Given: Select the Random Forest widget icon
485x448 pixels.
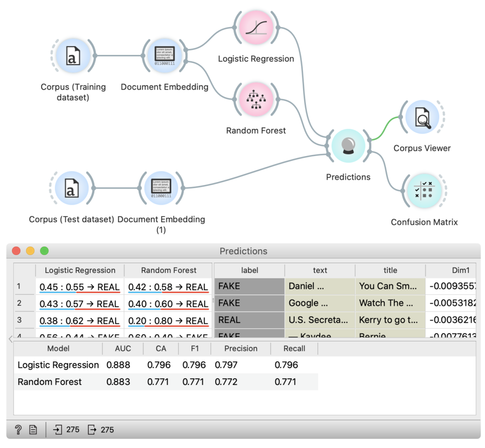Looking at the screenshot, I should [x=256, y=99].
